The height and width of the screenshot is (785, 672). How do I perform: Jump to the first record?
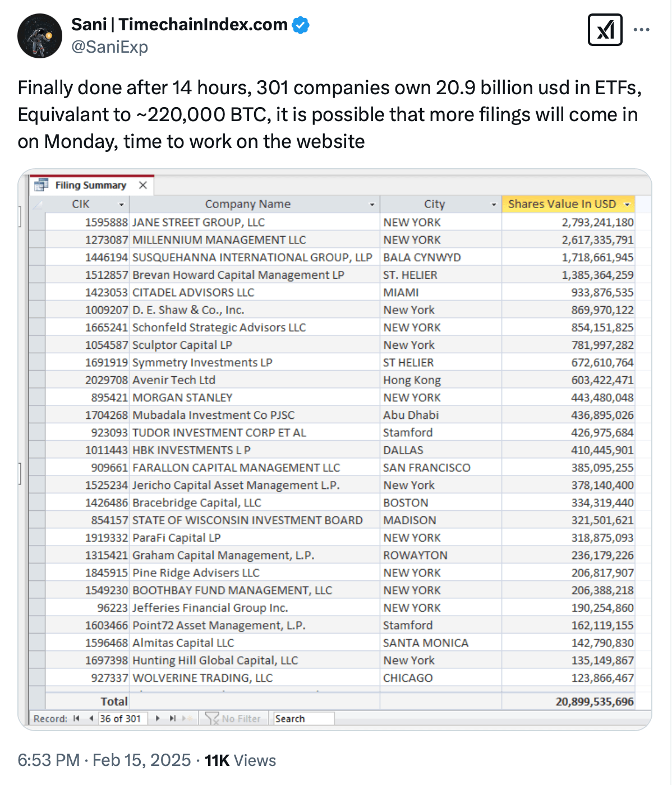(x=76, y=718)
